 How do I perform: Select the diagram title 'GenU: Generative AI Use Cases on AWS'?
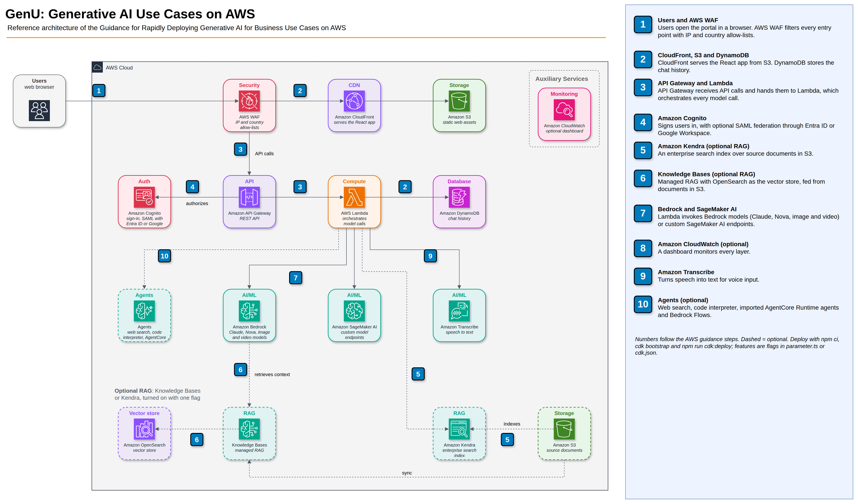(130, 14)
